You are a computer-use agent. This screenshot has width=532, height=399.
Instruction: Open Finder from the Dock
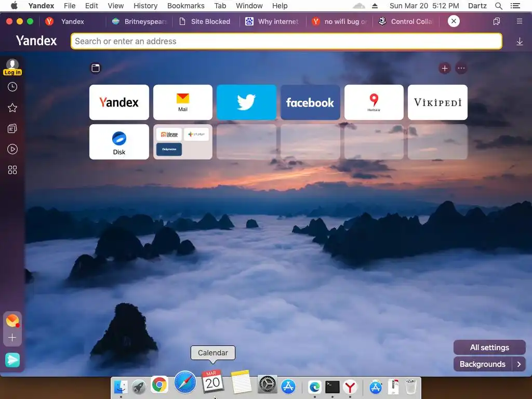tap(121, 387)
